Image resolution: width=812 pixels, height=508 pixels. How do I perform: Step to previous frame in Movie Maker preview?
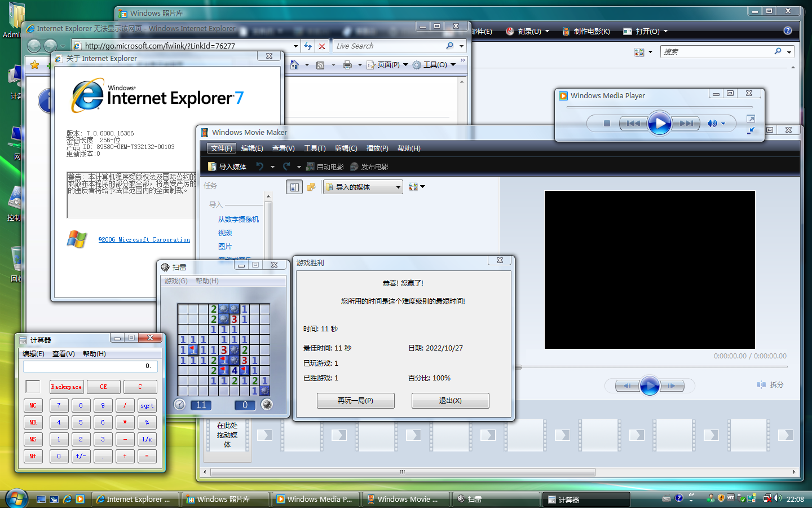pyautogui.click(x=626, y=386)
